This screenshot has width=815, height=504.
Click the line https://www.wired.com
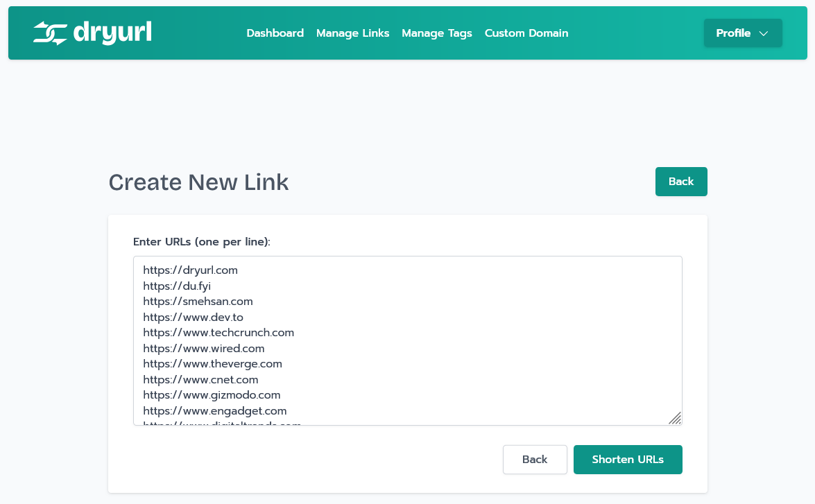pyautogui.click(x=204, y=348)
